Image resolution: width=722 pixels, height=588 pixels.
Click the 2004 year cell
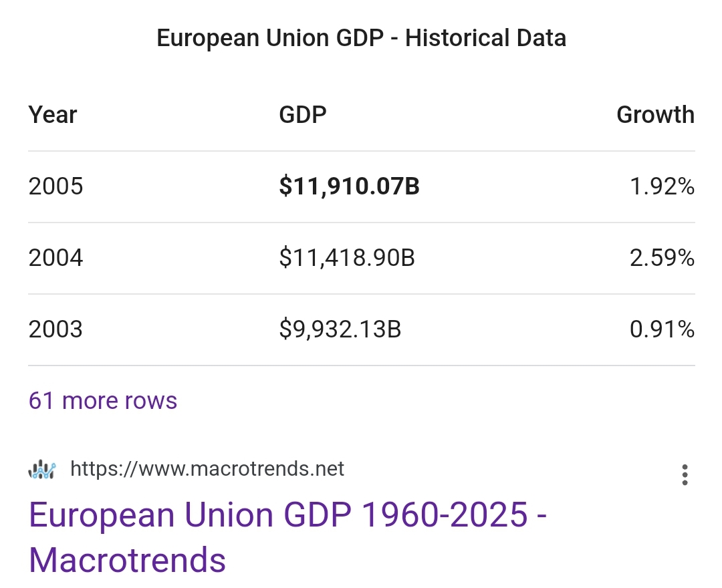click(x=56, y=258)
